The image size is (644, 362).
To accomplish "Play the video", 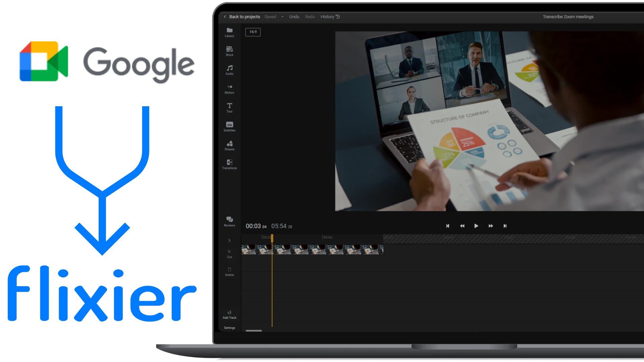I will pyautogui.click(x=476, y=226).
